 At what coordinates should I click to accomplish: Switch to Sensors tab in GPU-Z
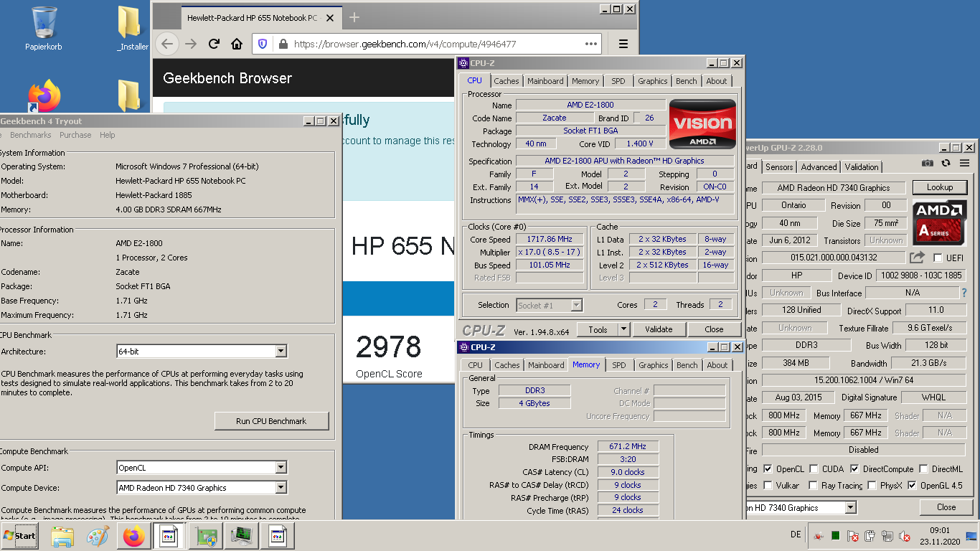(x=779, y=167)
